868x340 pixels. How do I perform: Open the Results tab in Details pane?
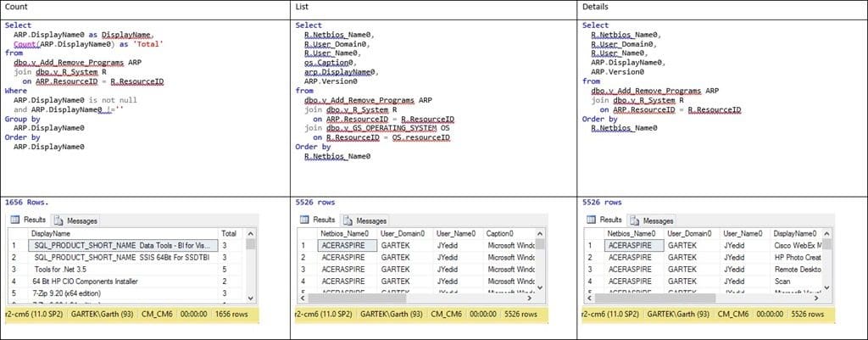coord(605,220)
